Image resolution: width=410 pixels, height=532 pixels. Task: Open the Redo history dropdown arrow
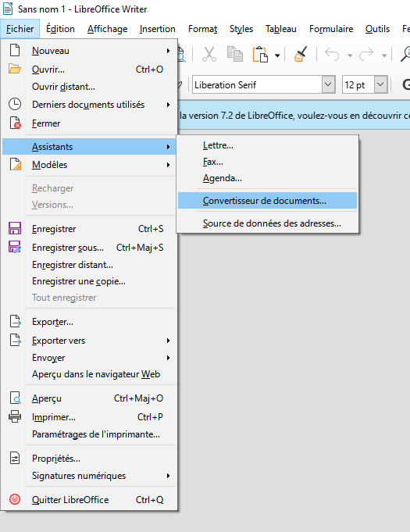[384, 55]
